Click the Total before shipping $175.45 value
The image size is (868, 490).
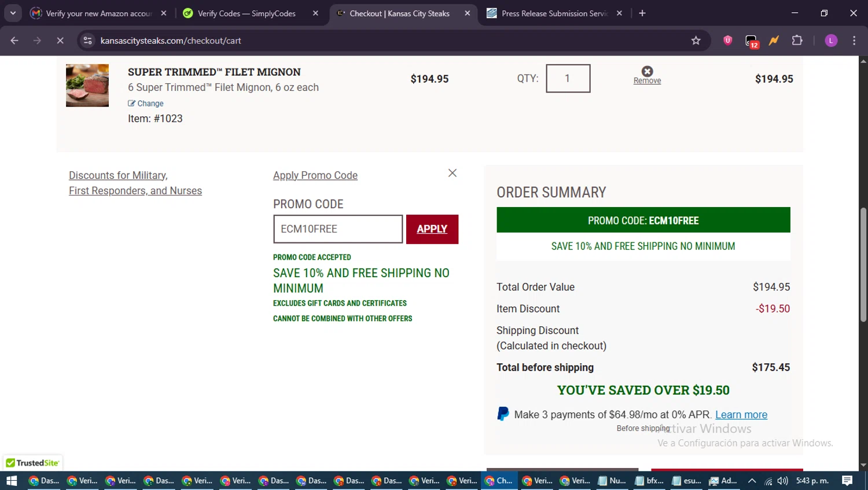771,367
